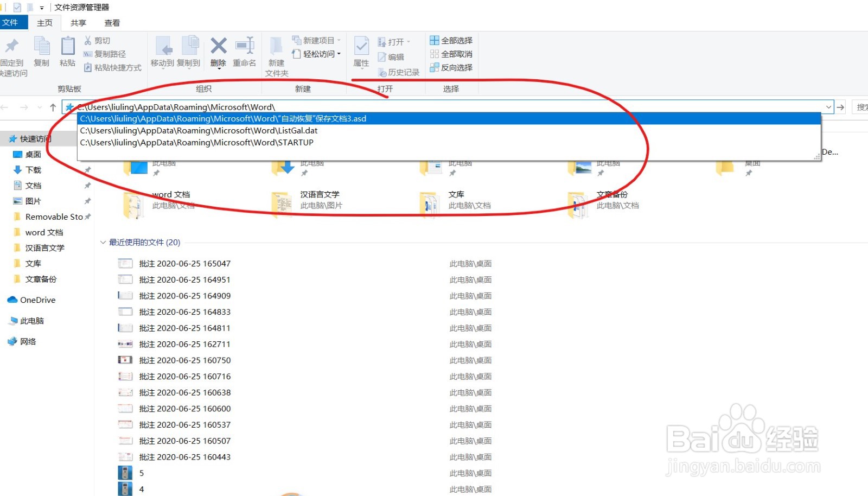Open the 打开 dropdown in ribbon
868x496 pixels.
tap(394, 42)
